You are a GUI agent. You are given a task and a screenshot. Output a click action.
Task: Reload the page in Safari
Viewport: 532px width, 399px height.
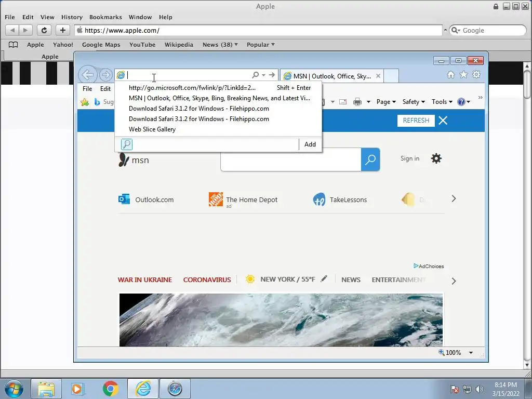tap(44, 30)
